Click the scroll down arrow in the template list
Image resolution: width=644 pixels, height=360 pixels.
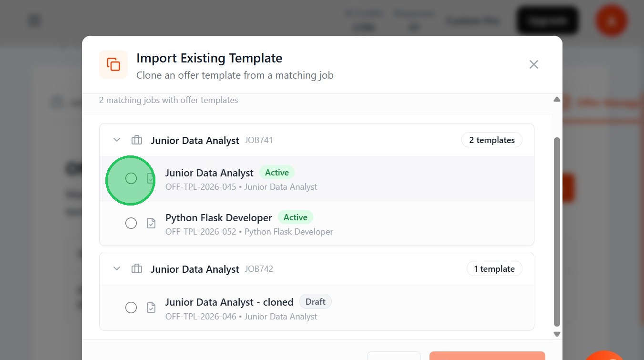pyautogui.click(x=557, y=334)
